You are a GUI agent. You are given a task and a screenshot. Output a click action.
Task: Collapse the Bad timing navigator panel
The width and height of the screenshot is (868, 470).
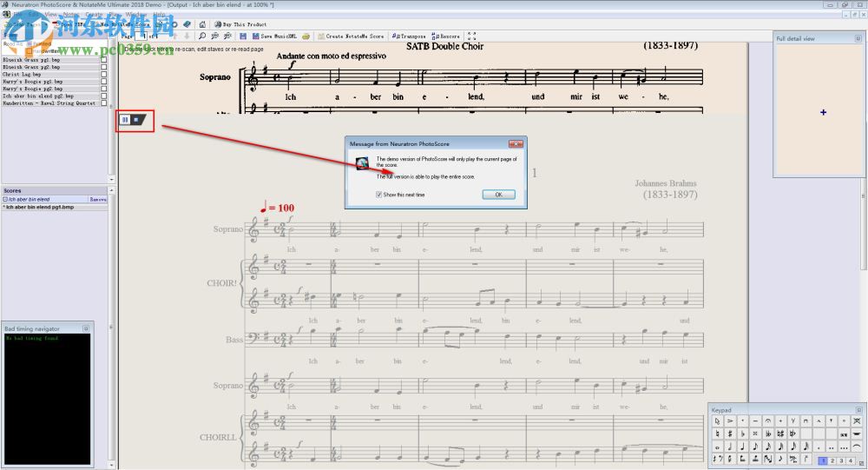click(x=86, y=328)
